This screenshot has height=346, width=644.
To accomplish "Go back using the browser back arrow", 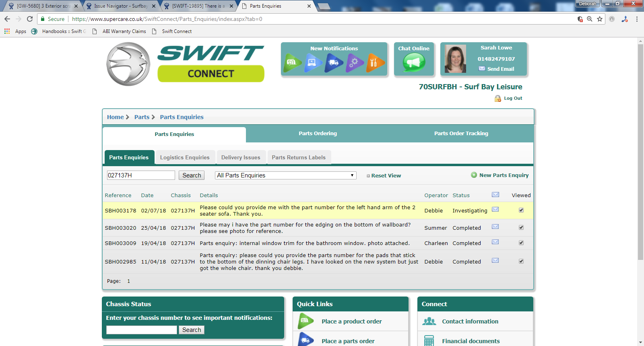I will coord(7,19).
